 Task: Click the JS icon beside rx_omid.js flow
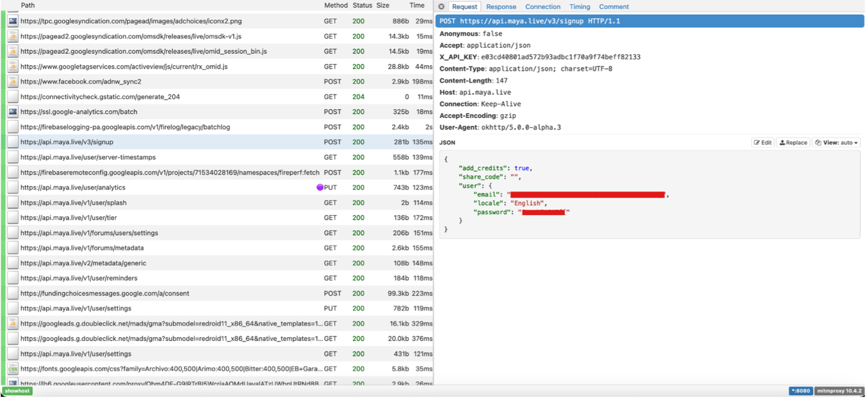(x=13, y=66)
